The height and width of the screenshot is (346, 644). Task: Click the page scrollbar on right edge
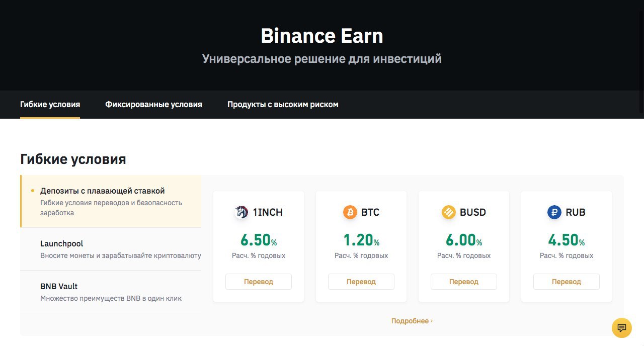(x=641, y=55)
